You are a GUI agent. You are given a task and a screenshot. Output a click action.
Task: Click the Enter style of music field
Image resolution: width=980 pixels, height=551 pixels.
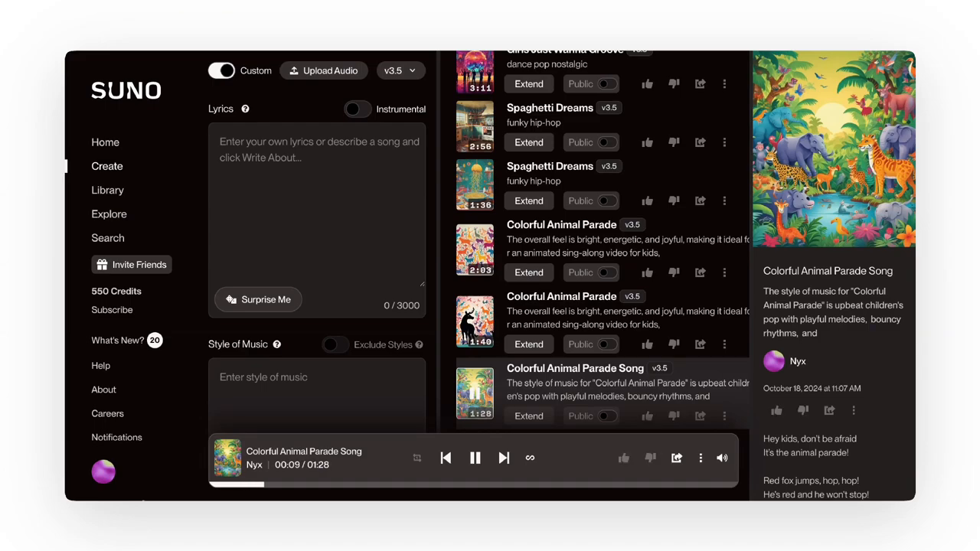[317, 396]
